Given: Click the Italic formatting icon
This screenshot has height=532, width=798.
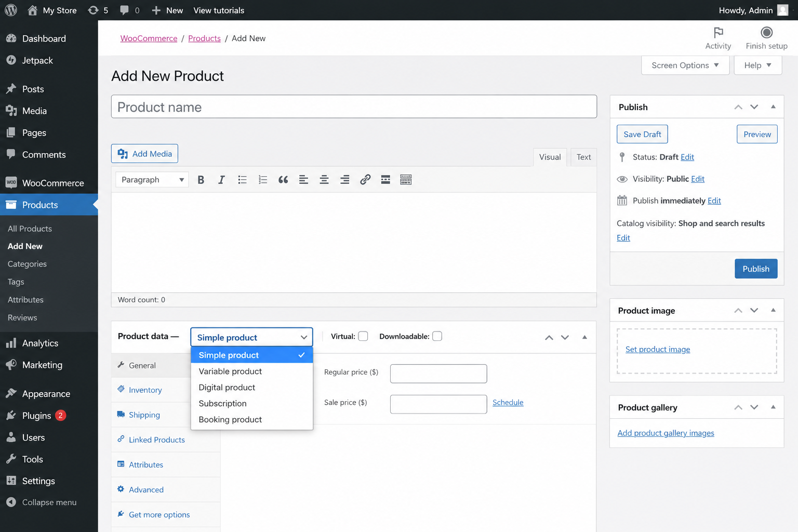Looking at the screenshot, I should coord(221,180).
